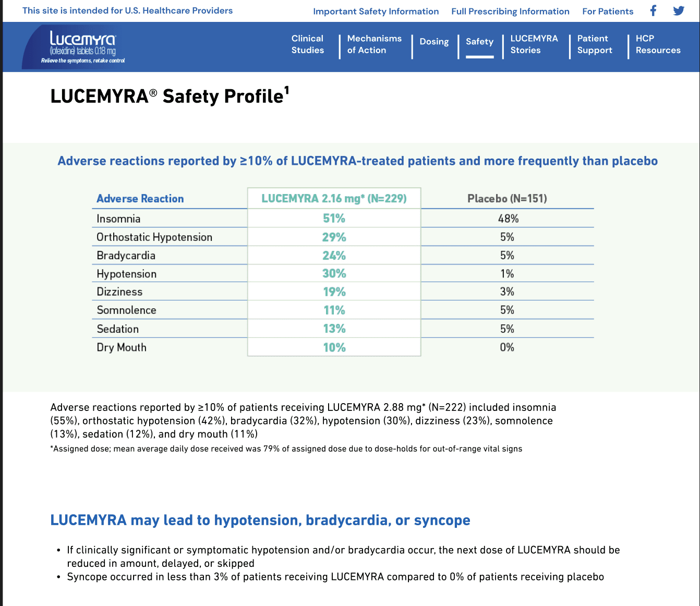The height and width of the screenshot is (606, 700).
Task: Click the hypotension, bradycardia, or syncope heading
Action: pyautogui.click(x=260, y=520)
